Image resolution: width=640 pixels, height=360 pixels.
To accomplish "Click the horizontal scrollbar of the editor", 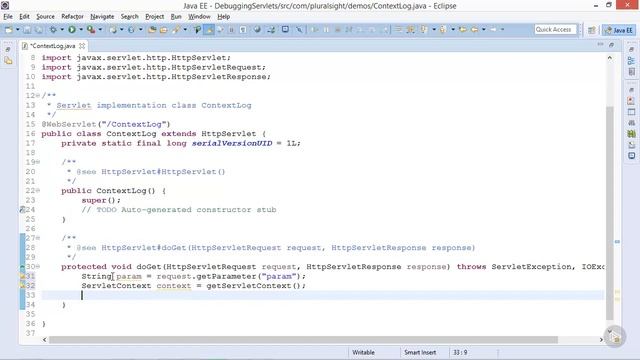I will 303,340.
